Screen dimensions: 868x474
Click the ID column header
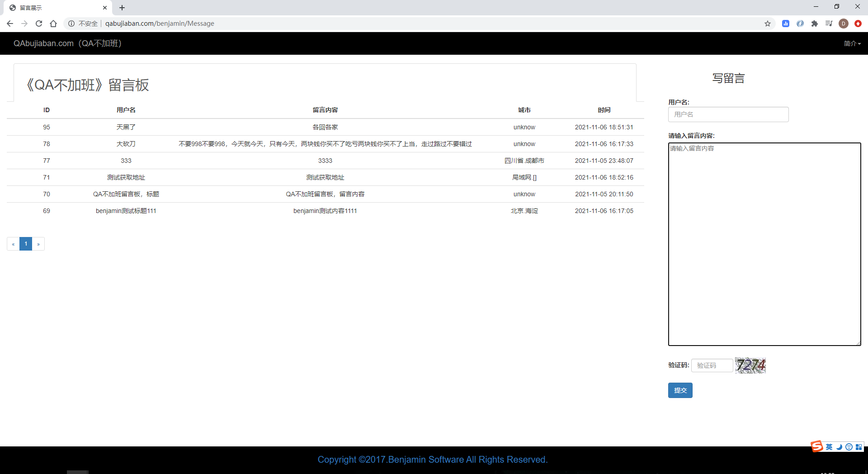point(47,110)
